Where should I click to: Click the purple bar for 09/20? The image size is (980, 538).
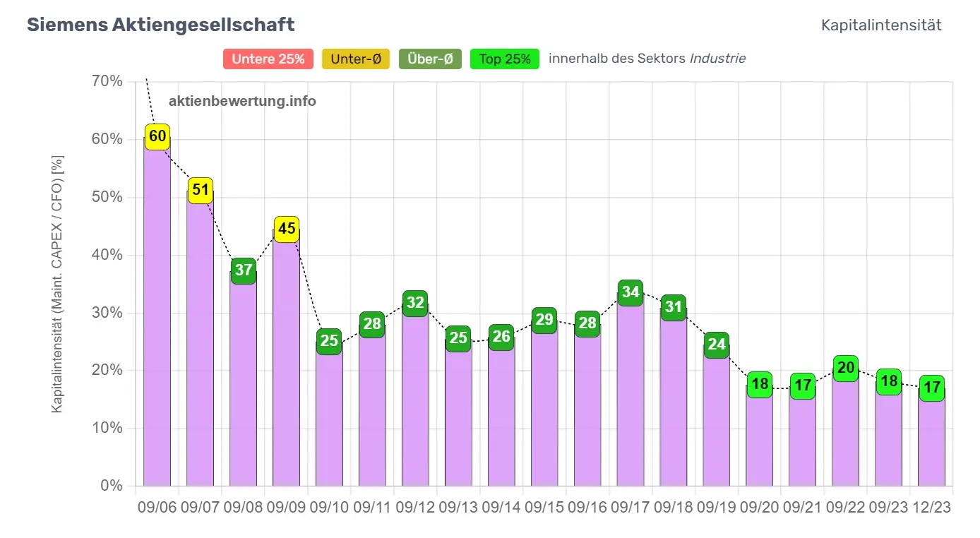760,435
